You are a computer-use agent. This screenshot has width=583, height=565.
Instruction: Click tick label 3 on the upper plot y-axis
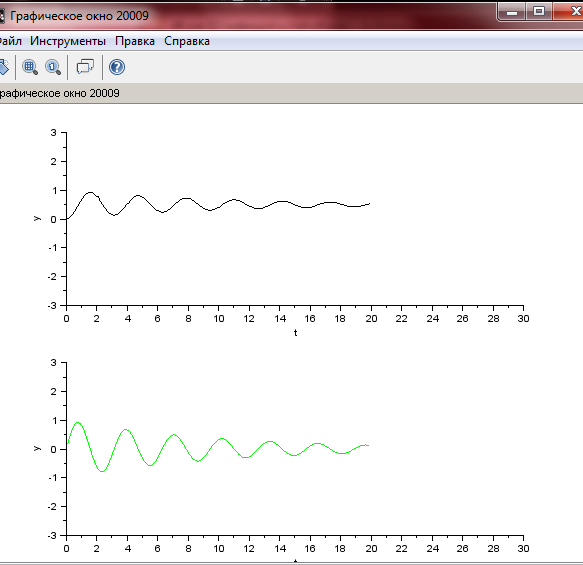[x=54, y=133]
